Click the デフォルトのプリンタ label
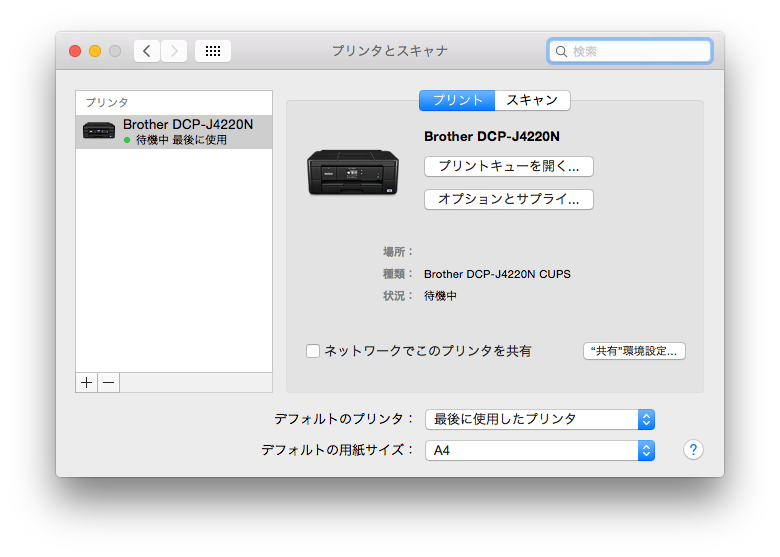Image resolution: width=780 pixels, height=557 pixels. (x=344, y=419)
